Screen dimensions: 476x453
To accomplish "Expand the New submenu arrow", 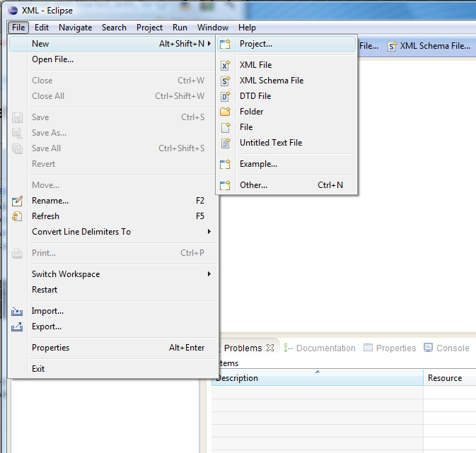I will click(209, 44).
